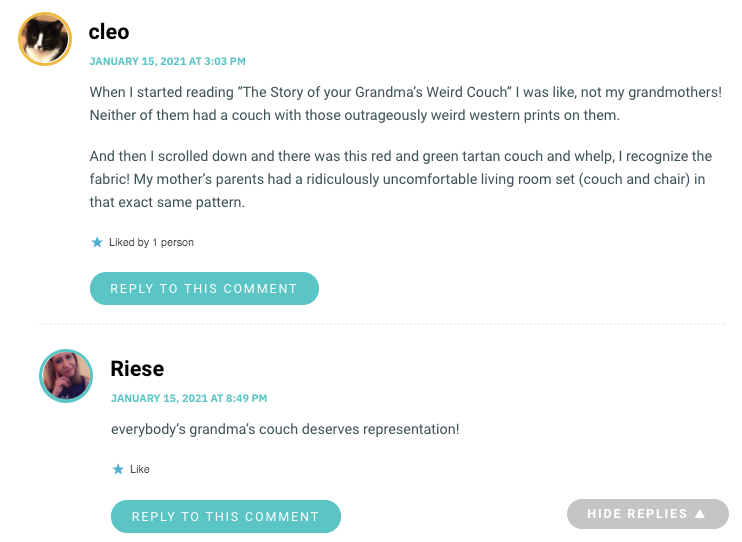Click cleo's cat avatar image

tap(45, 39)
